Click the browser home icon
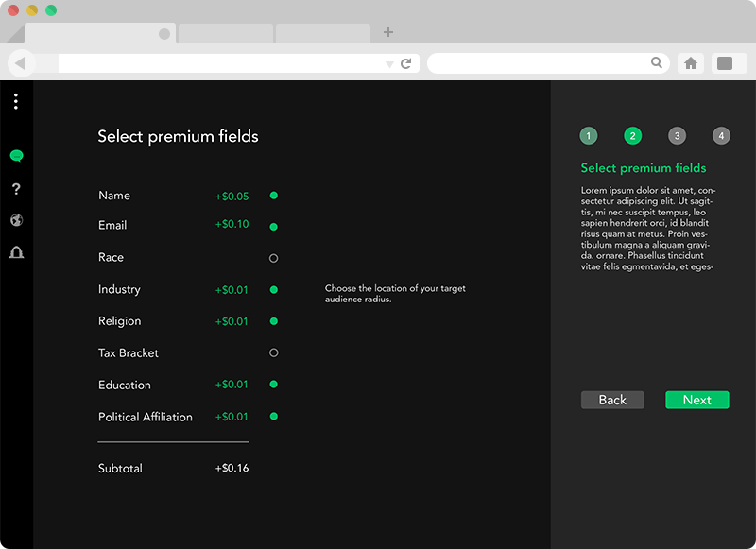 (691, 63)
